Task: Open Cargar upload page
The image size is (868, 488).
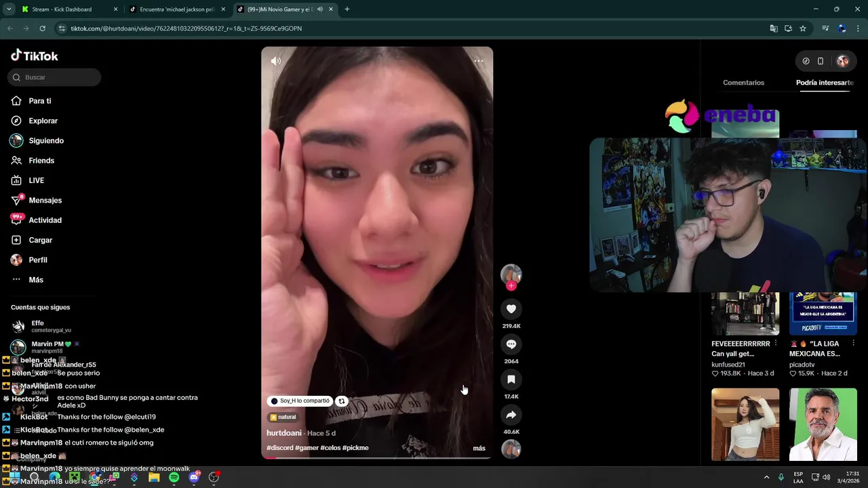Action: click(32, 240)
